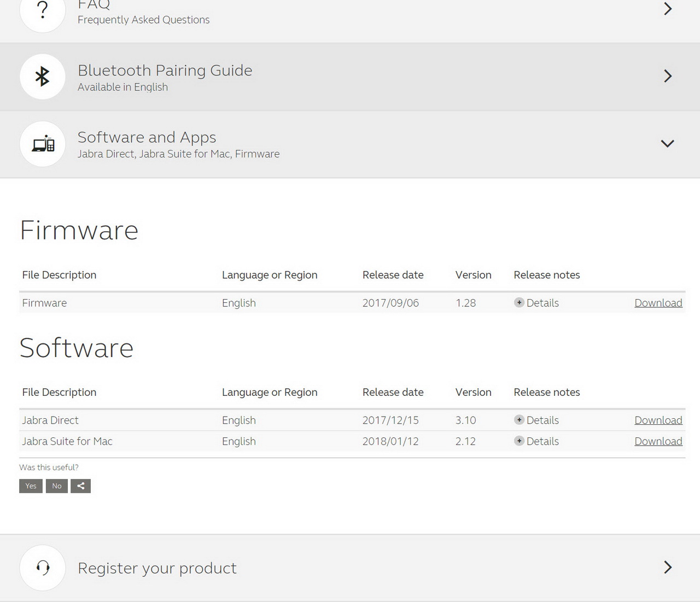The height and width of the screenshot is (602, 700).
Task: Click the Was this useful? label
Action: pyautogui.click(x=49, y=467)
